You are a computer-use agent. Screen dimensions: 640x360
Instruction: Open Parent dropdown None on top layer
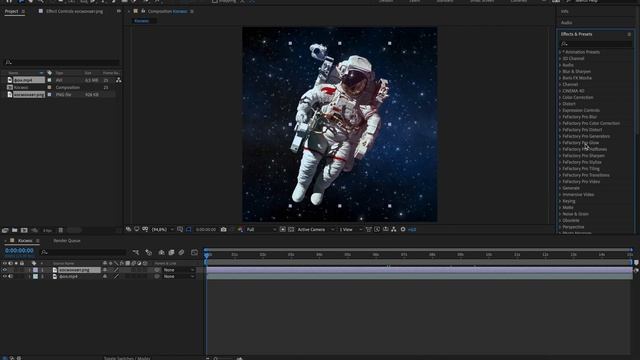(179, 270)
